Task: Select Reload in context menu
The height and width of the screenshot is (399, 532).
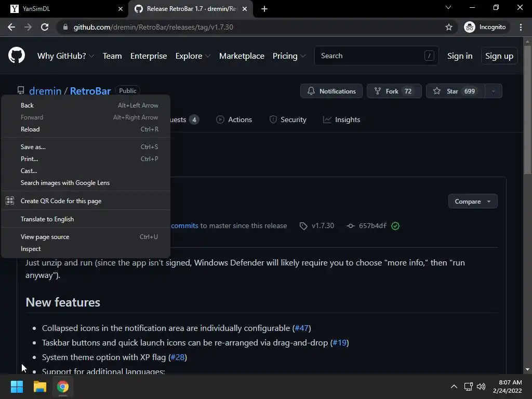Action: click(86, 129)
